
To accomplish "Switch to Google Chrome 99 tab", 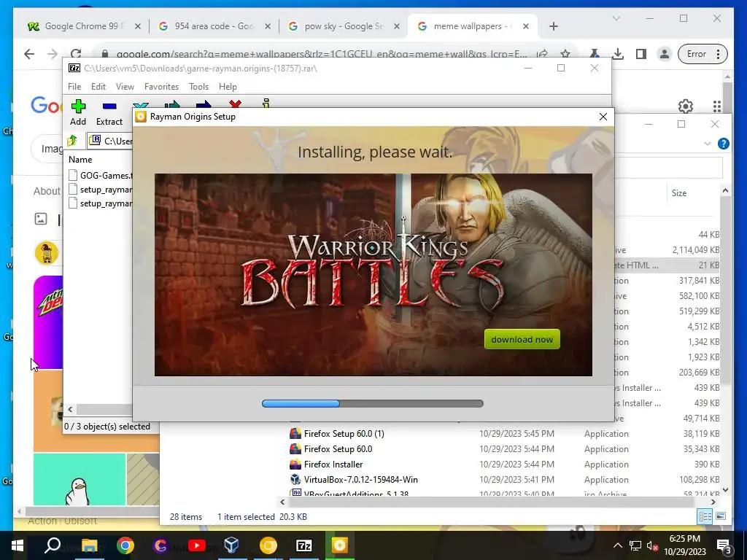I will point(84,26).
